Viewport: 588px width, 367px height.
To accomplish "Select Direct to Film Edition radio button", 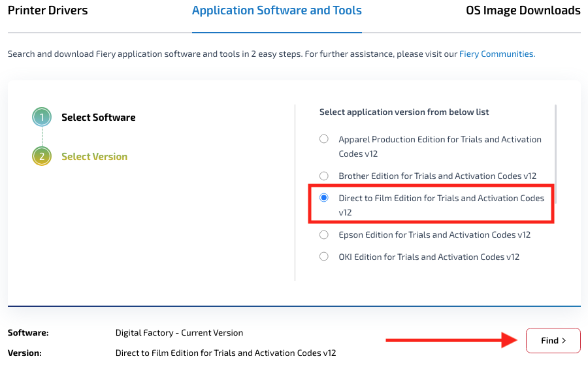I will tap(324, 198).
